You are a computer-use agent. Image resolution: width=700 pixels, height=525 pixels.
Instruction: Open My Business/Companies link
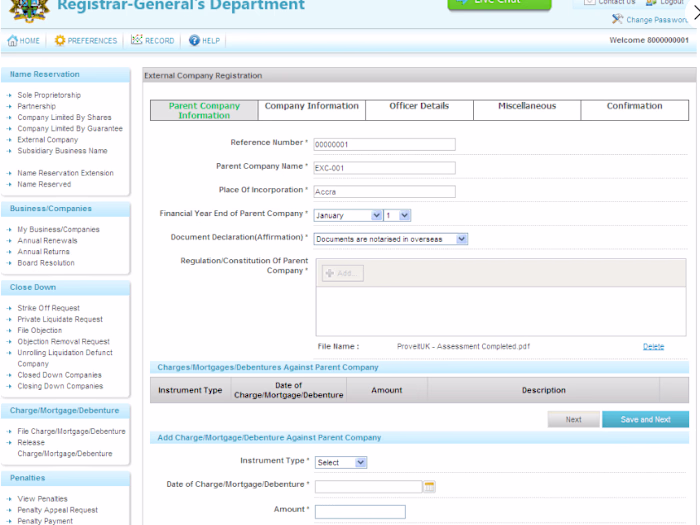(58, 229)
